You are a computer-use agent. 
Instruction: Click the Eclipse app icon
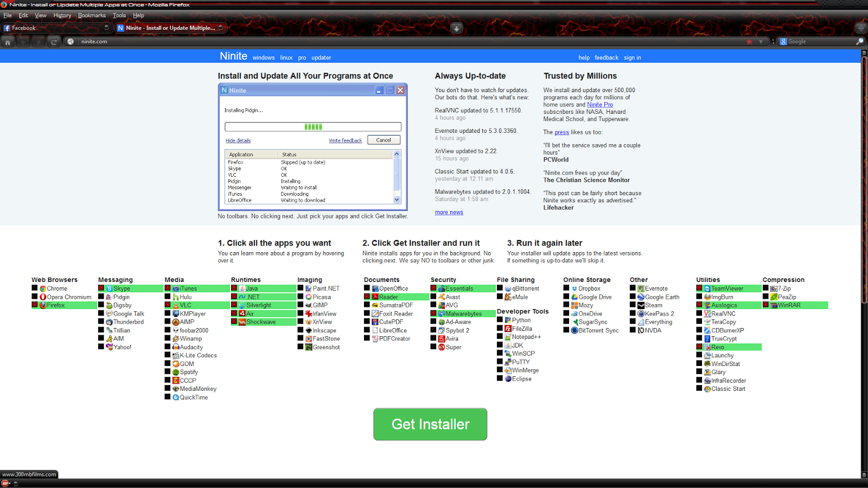[508, 379]
